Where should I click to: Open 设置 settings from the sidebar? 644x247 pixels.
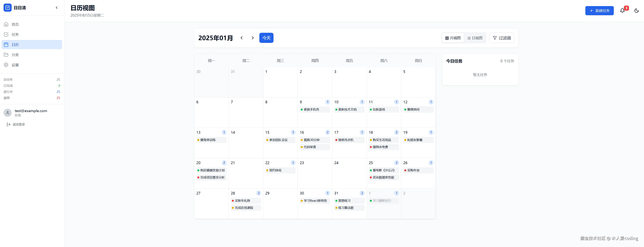(x=15, y=65)
